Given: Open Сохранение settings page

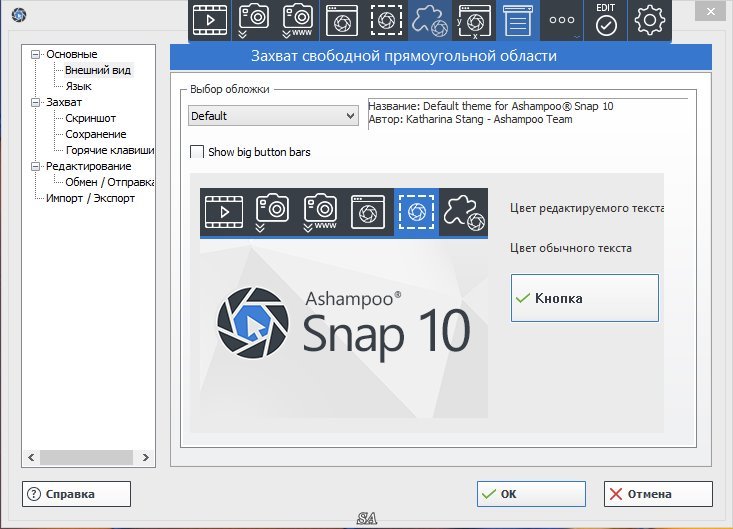Looking at the screenshot, I should tap(96, 134).
